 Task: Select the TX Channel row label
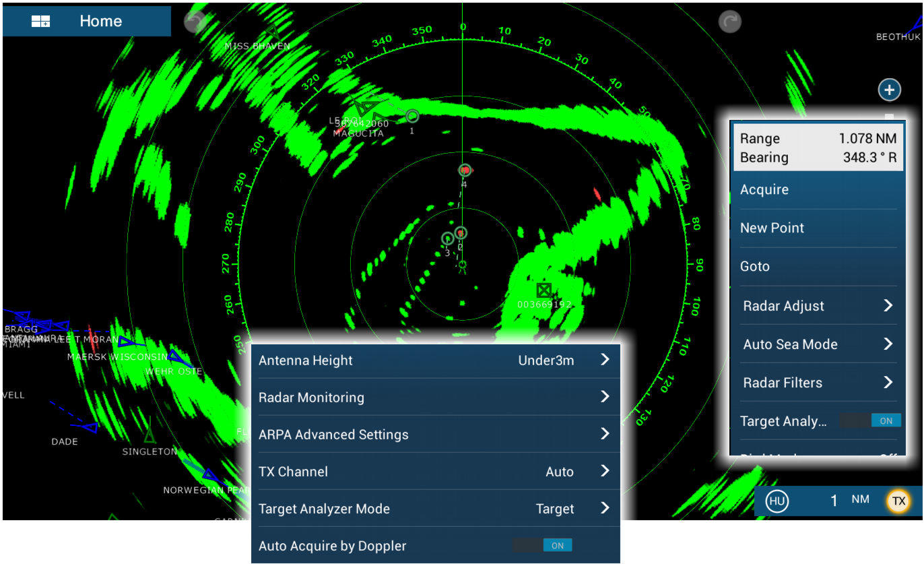(x=293, y=471)
